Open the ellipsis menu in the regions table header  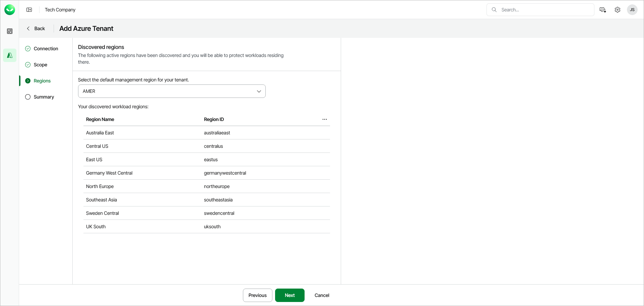click(324, 119)
